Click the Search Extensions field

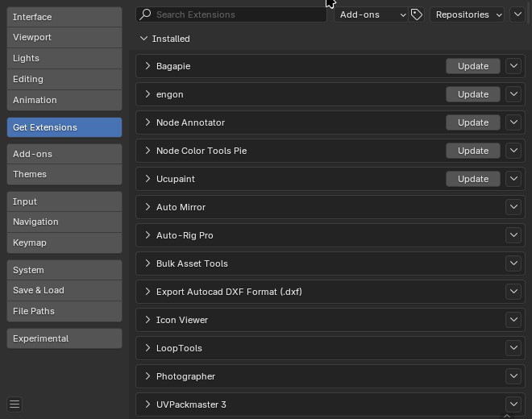[x=231, y=15]
